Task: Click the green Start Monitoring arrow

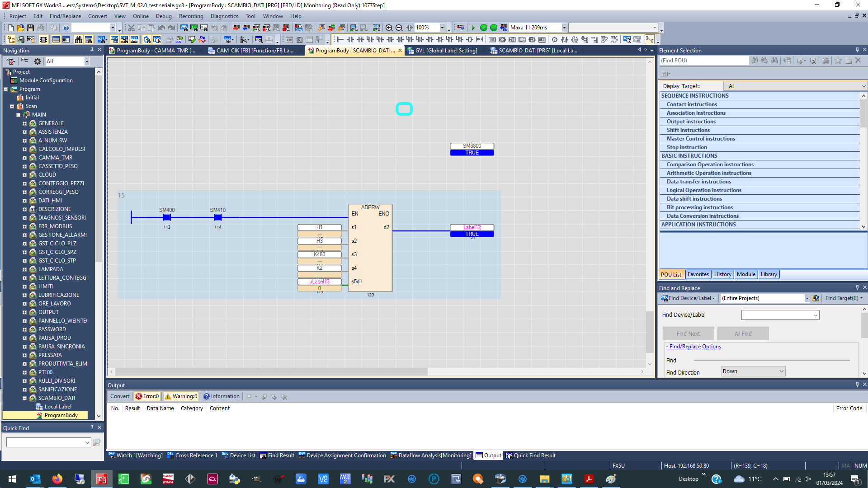Action: [x=473, y=28]
